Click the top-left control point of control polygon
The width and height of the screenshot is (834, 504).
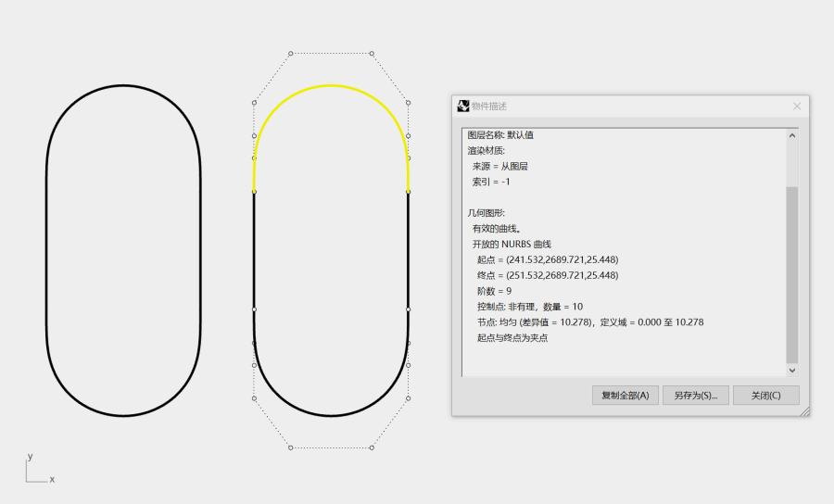tap(291, 53)
